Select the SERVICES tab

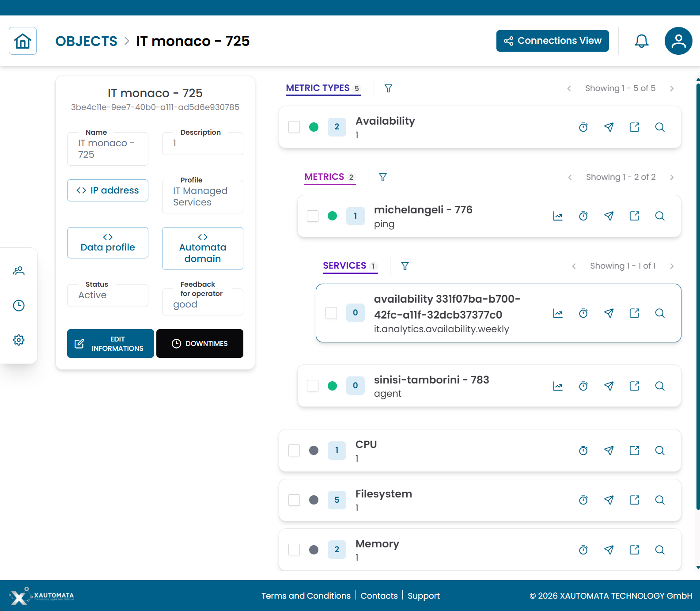[x=350, y=266]
